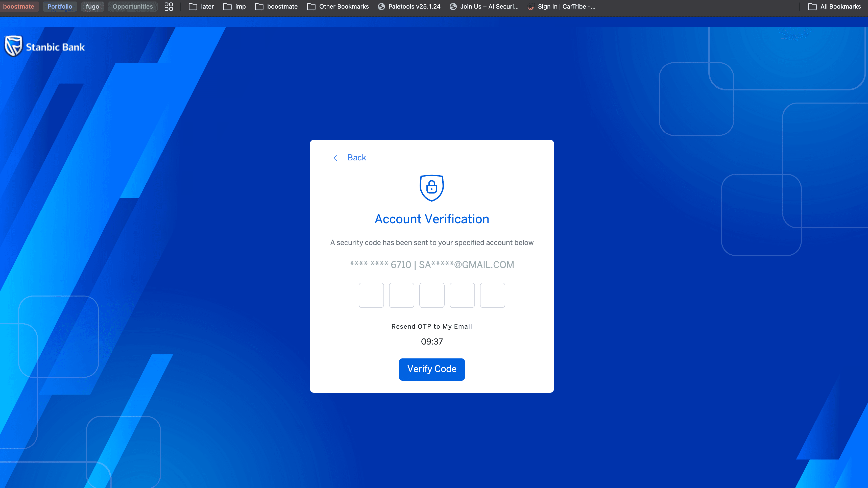Click the Verify Code button
The image size is (868, 488).
coord(432,369)
